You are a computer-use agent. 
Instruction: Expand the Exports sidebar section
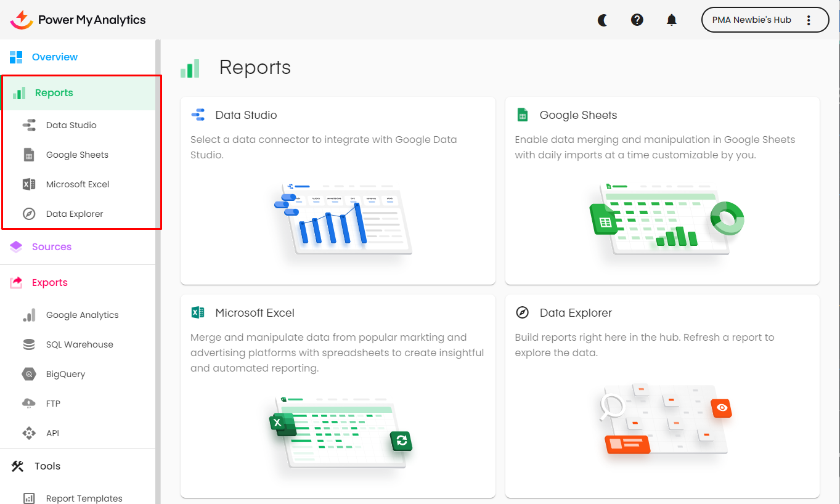[x=49, y=283]
